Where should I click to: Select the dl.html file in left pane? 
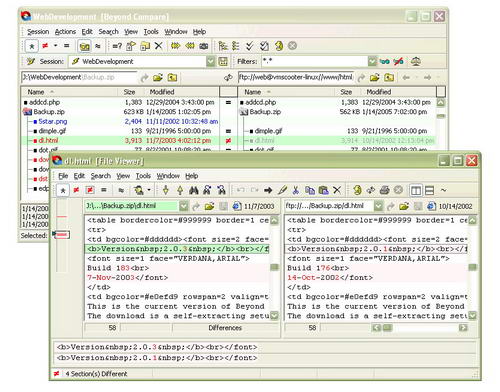pyautogui.click(x=48, y=140)
